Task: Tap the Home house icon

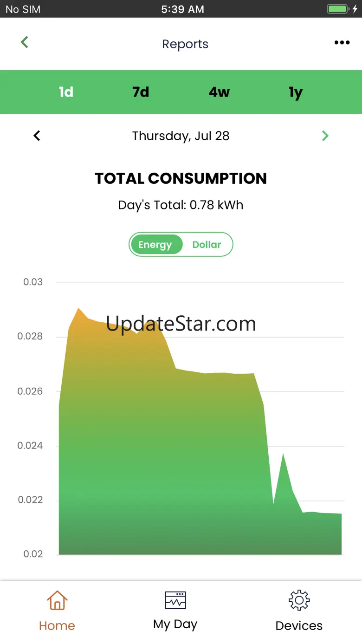Action: (x=57, y=600)
